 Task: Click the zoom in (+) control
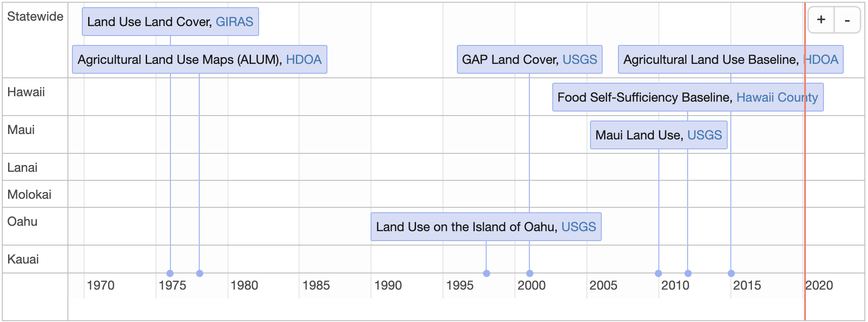click(x=821, y=20)
